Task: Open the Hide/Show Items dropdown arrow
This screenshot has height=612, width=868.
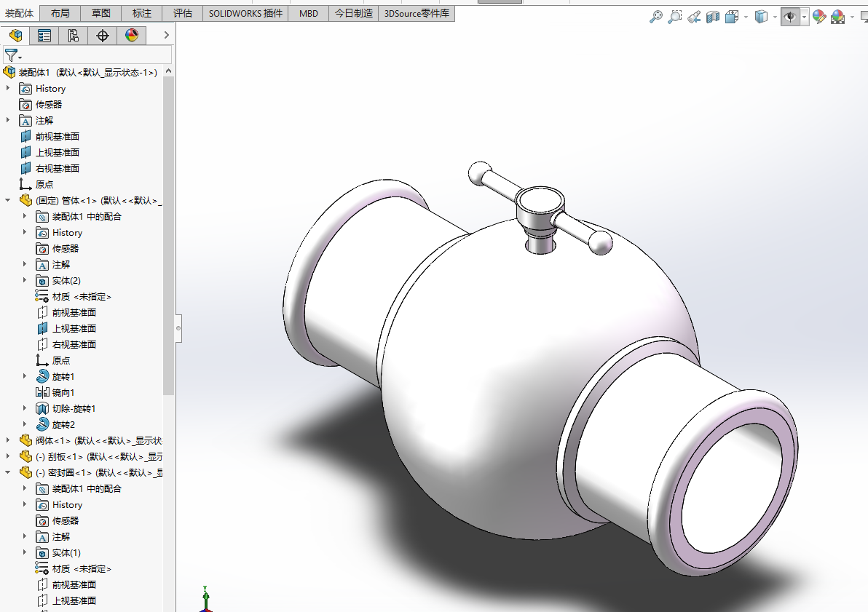Action: coord(804,17)
